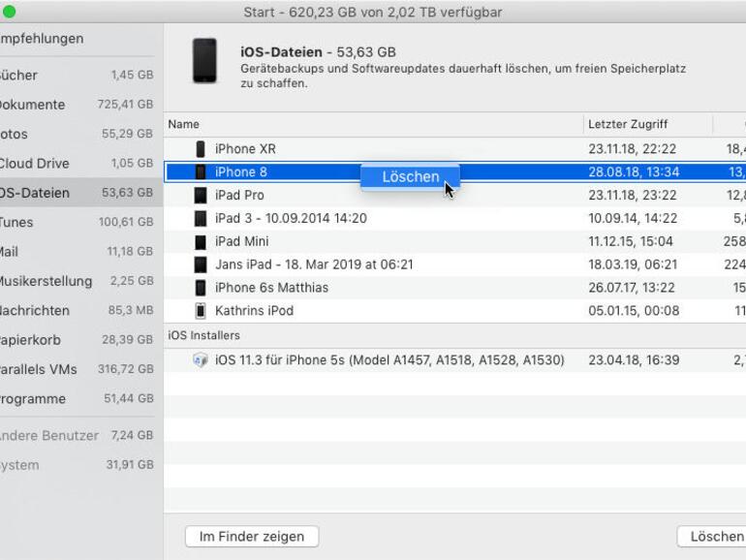
Task: Open Empfehlungen in the sidebar
Action: pos(42,39)
